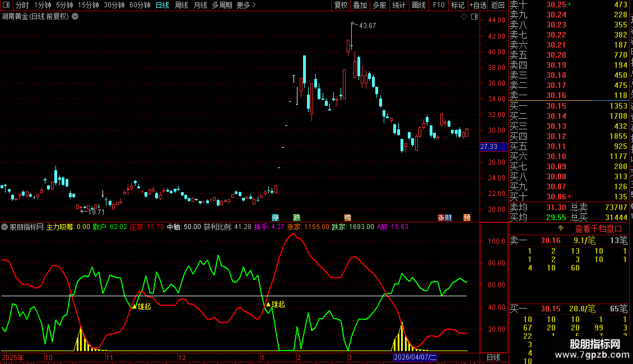
Task: Toggle 复权 price adjustment mode
Action: [x=341, y=5]
